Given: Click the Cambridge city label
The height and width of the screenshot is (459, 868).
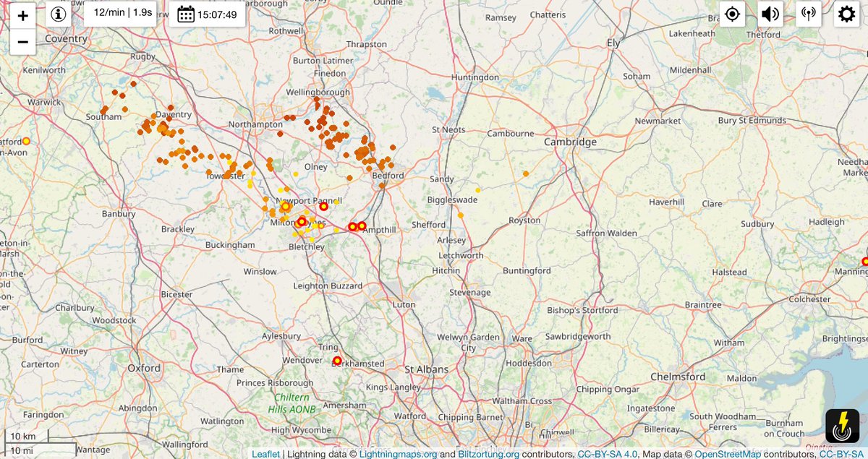Looking at the screenshot, I should click(571, 142).
